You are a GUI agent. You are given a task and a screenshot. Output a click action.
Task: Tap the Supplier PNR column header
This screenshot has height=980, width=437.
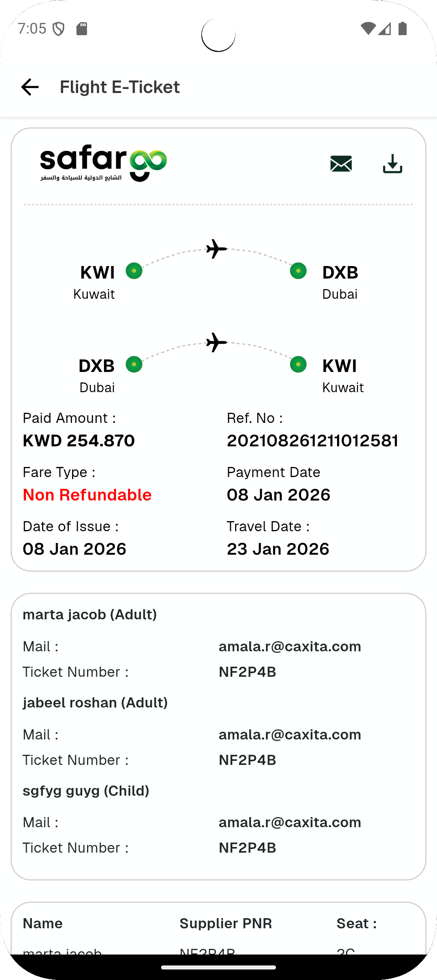(225, 923)
